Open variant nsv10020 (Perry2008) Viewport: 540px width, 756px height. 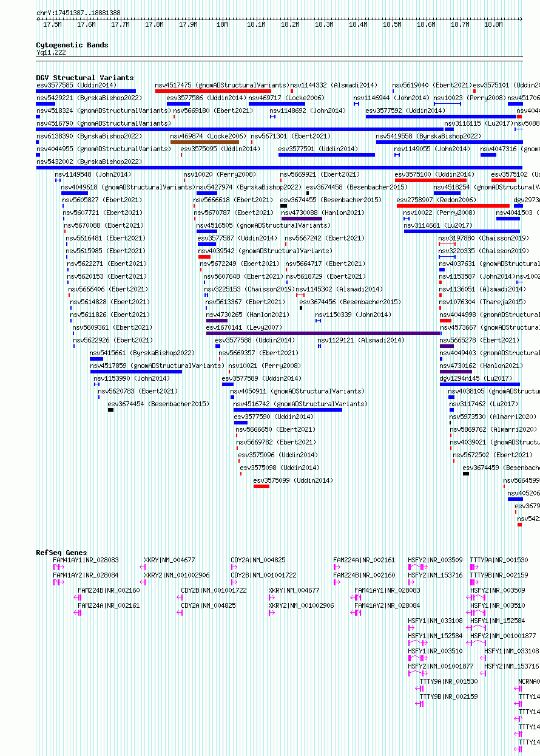(220, 174)
